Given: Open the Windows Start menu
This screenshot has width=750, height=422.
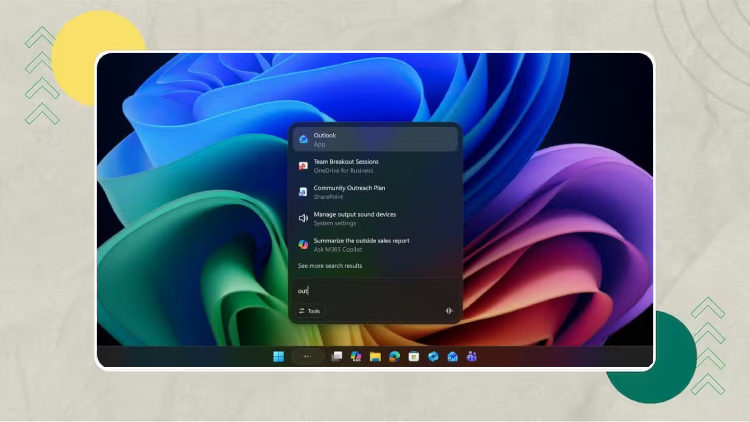Looking at the screenshot, I should (278, 357).
